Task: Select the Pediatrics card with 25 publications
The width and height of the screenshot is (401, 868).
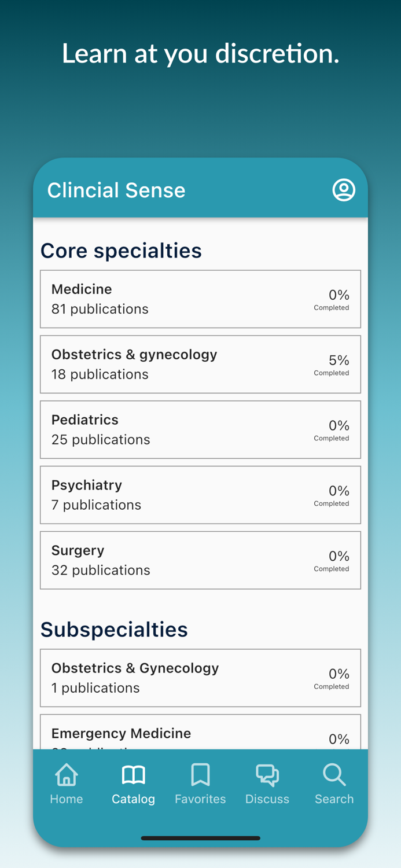Action: point(200,429)
